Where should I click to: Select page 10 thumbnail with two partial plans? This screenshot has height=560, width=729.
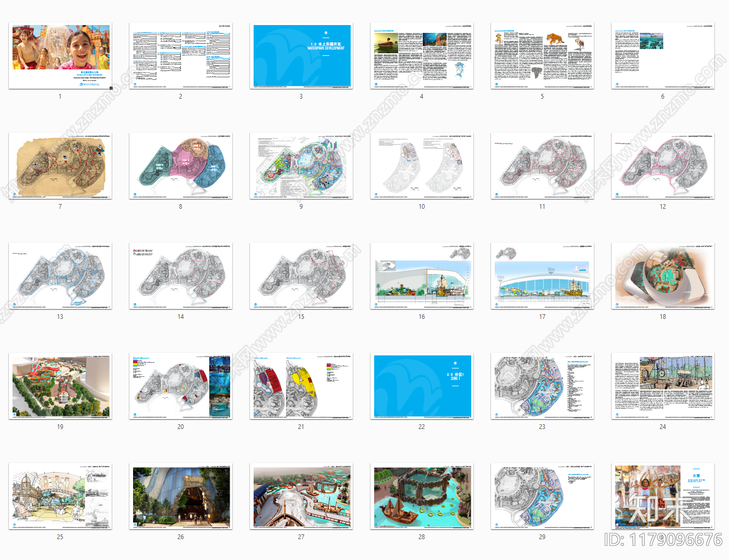(x=422, y=166)
